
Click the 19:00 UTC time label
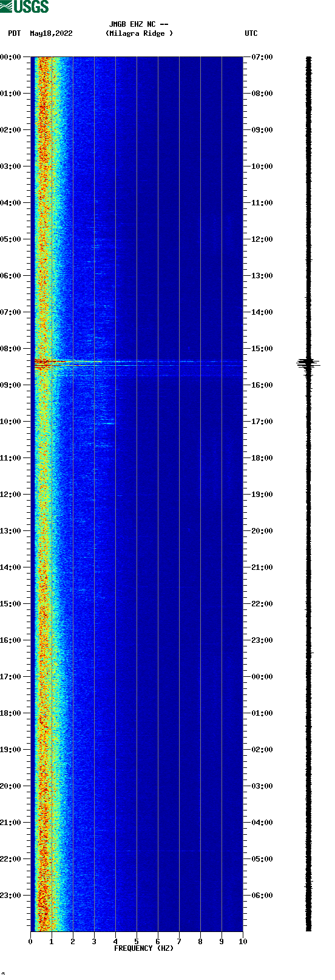pyautogui.click(x=262, y=495)
